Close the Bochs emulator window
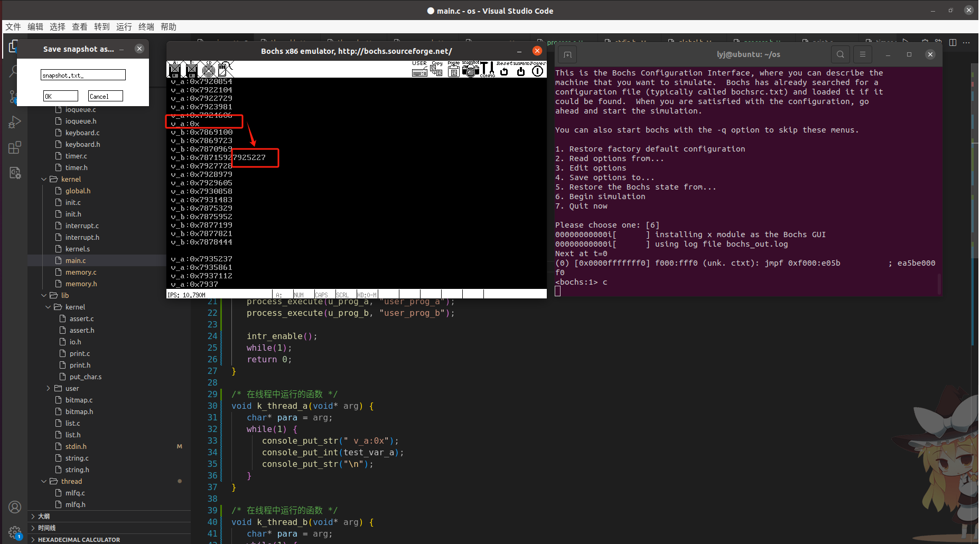This screenshot has width=980, height=544. (x=537, y=51)
